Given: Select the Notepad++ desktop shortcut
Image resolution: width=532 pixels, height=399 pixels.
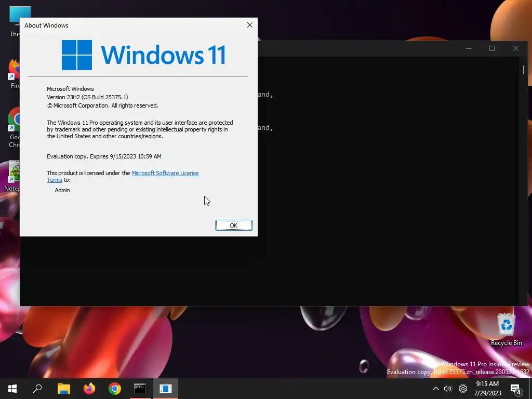Looking at the screenshot, I should (12, 177).
